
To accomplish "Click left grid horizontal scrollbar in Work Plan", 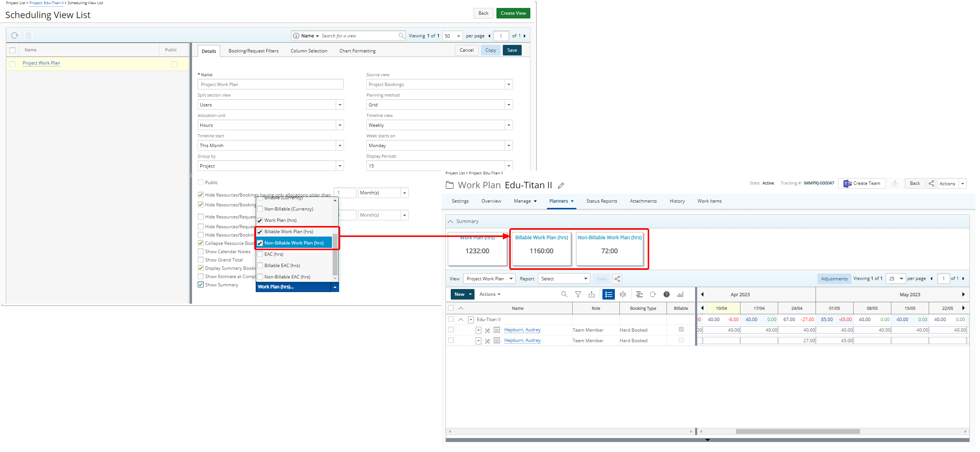I will (x=571, y=432).
